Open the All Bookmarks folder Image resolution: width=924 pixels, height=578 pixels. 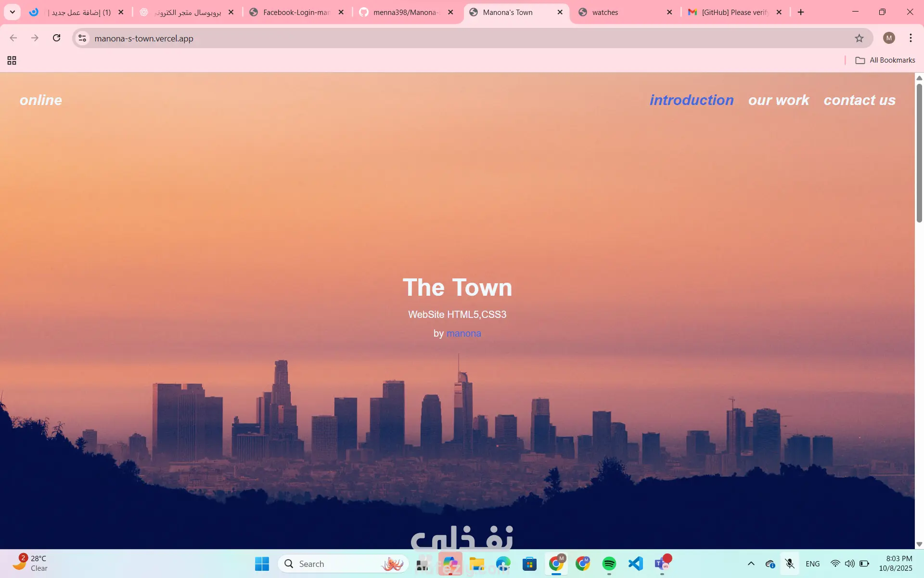click(x=885, y=60)
